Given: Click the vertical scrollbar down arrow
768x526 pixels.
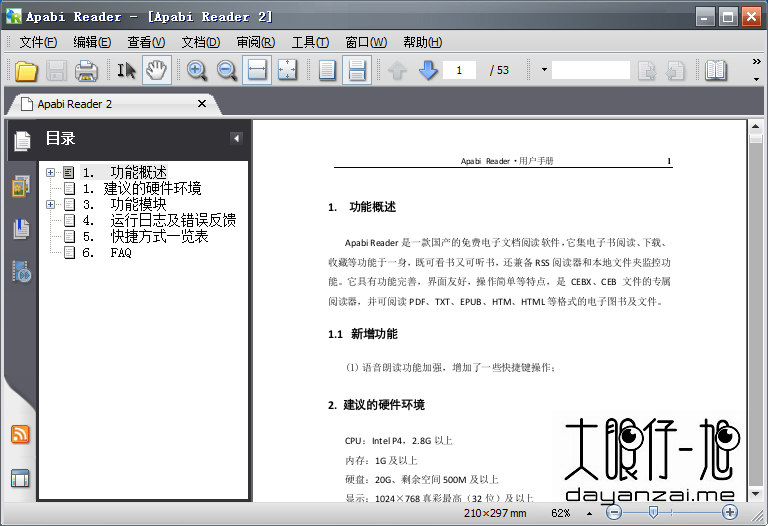Looking at the screenshot, I should (x=755, y=494).
